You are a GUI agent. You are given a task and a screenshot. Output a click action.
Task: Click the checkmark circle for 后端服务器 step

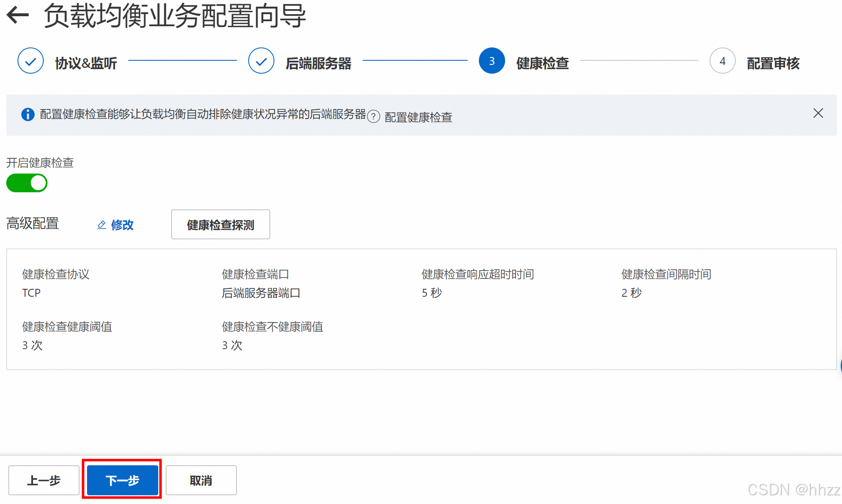(x=261, y=61)
